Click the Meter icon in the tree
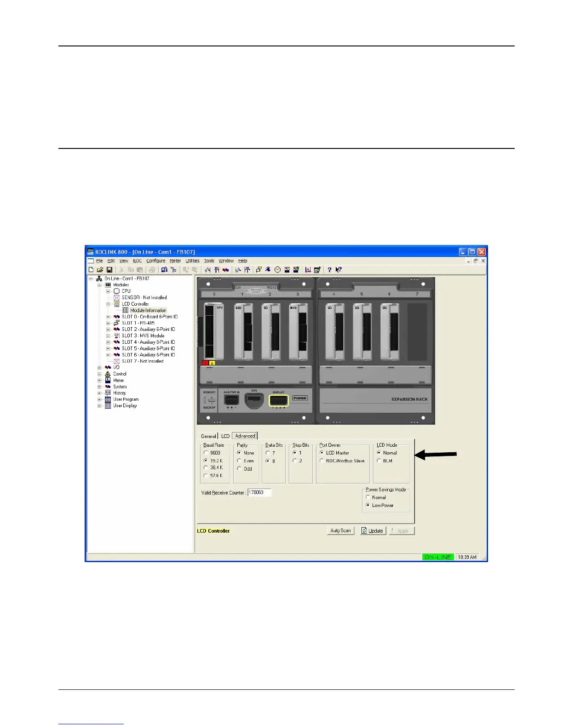This screenshot has height=728, width=563. pyautogui.click(x=108, y=381)
